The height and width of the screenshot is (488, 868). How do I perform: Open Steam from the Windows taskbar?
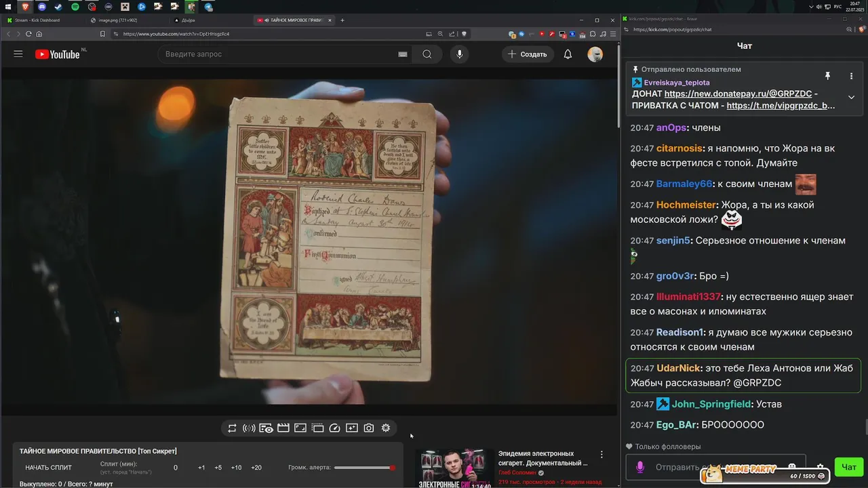58,7
